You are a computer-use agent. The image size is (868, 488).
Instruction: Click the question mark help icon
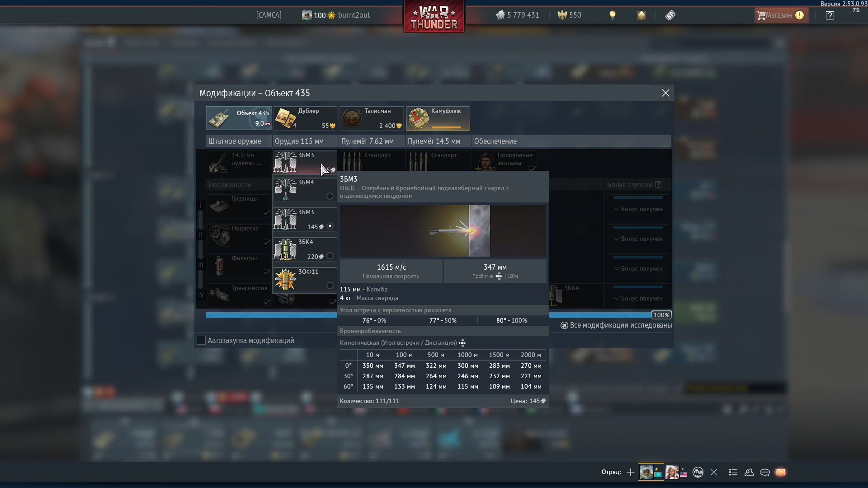coord(830,15)
